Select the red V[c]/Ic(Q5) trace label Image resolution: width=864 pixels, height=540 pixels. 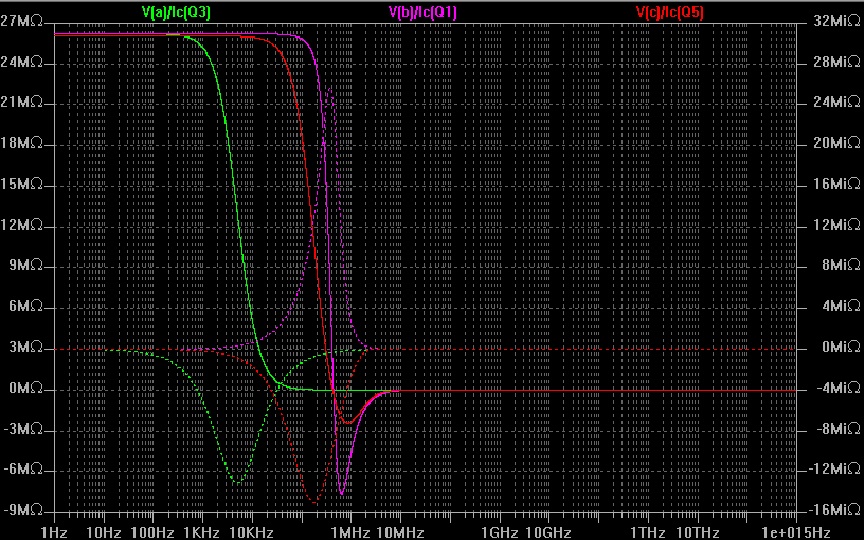coord(669,12)
